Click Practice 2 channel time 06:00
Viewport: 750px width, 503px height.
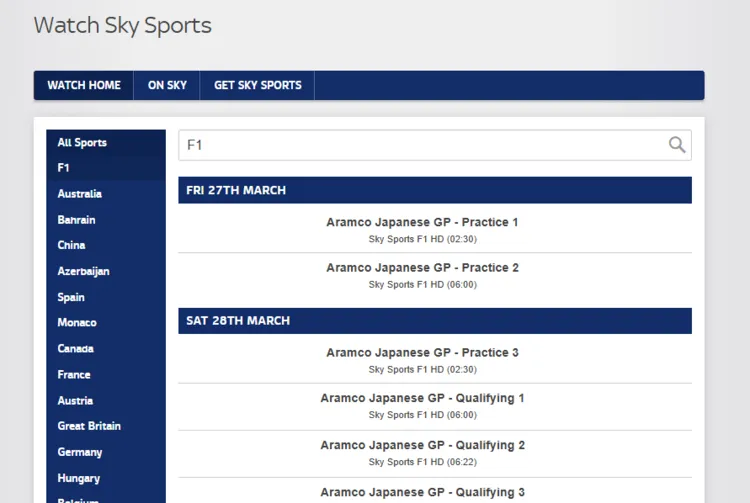[422, 284]
